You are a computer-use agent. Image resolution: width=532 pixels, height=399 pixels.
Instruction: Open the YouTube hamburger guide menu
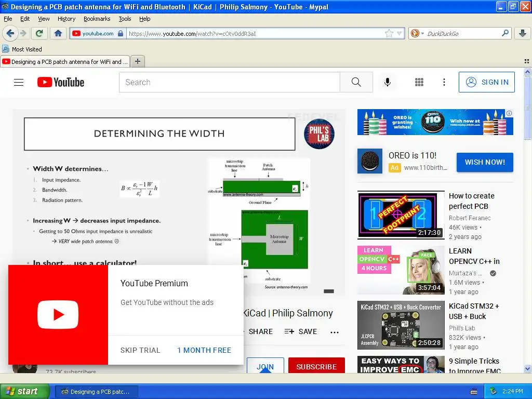(x=19, y=82)
